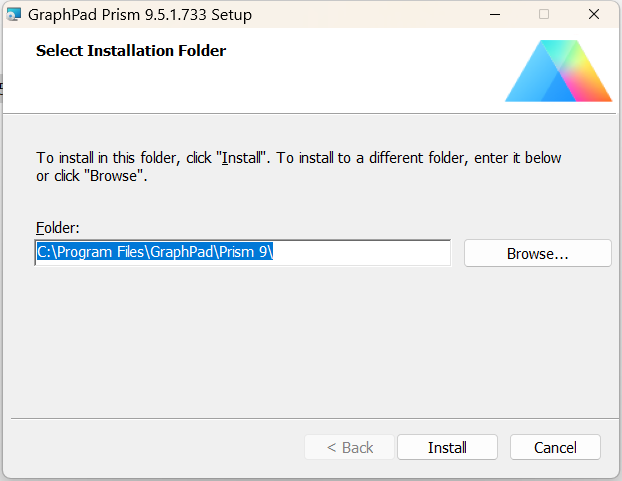
Task: Click the "GraphPad Prism 9.5.1.733 Setup" title text
Action: tap(140, 15)
